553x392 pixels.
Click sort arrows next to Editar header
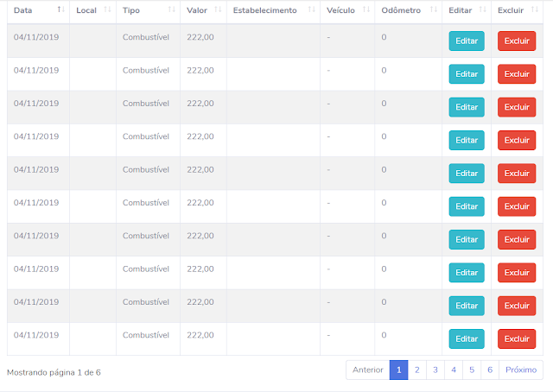482,9
